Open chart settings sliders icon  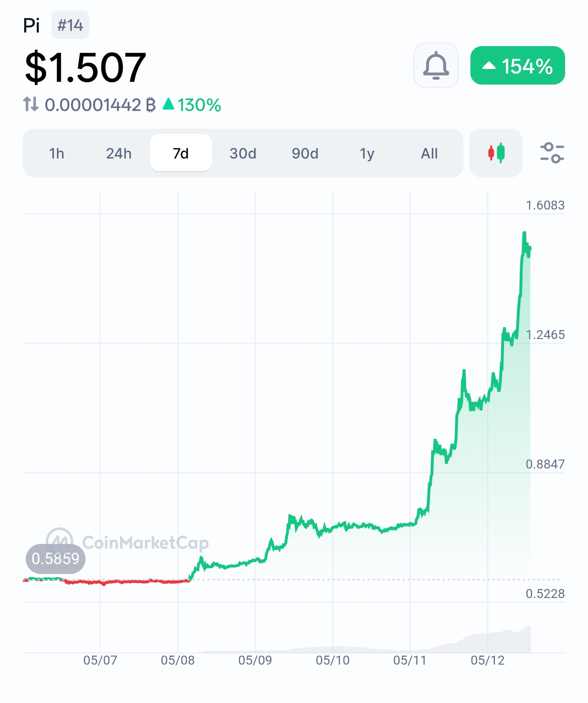552,153
